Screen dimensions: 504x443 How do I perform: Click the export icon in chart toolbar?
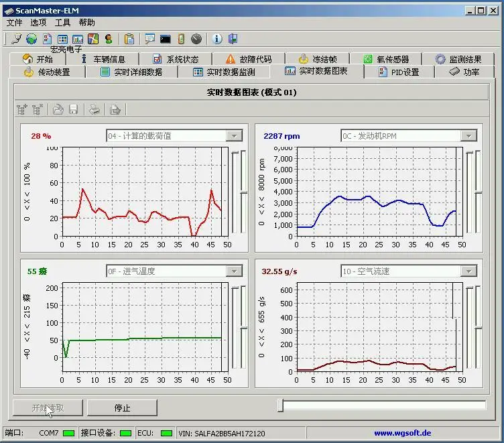(115, 110)
